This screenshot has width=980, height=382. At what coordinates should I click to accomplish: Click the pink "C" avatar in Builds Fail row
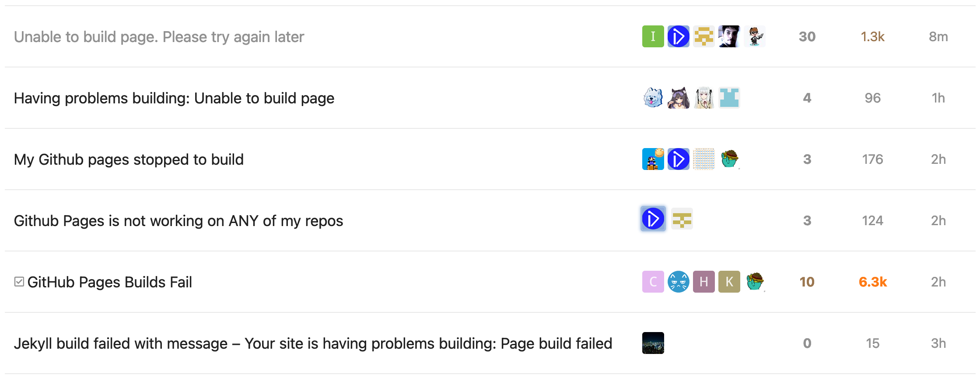[653, 282]
